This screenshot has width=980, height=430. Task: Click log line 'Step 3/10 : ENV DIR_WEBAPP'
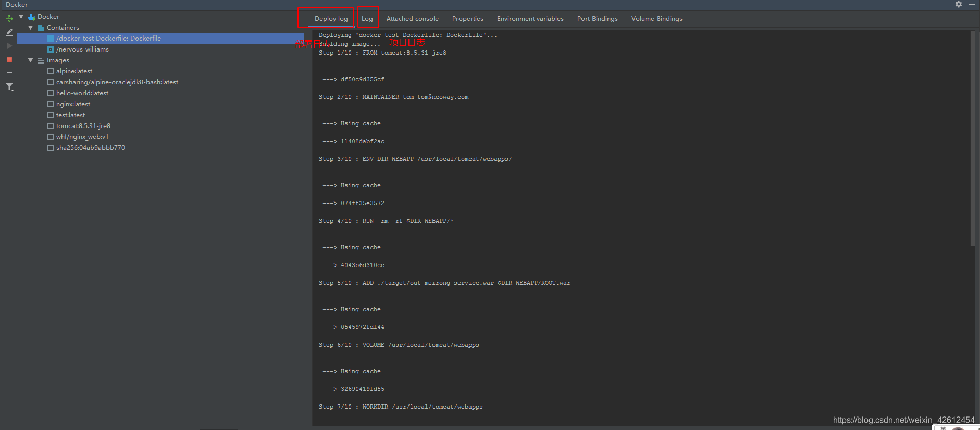(415, 159)
